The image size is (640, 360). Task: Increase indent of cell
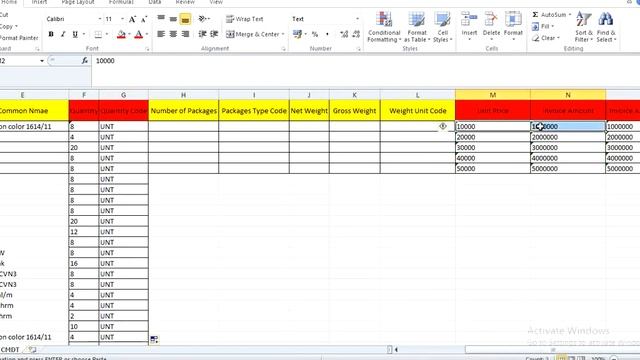pyautogui.click(x=214, y=34)
